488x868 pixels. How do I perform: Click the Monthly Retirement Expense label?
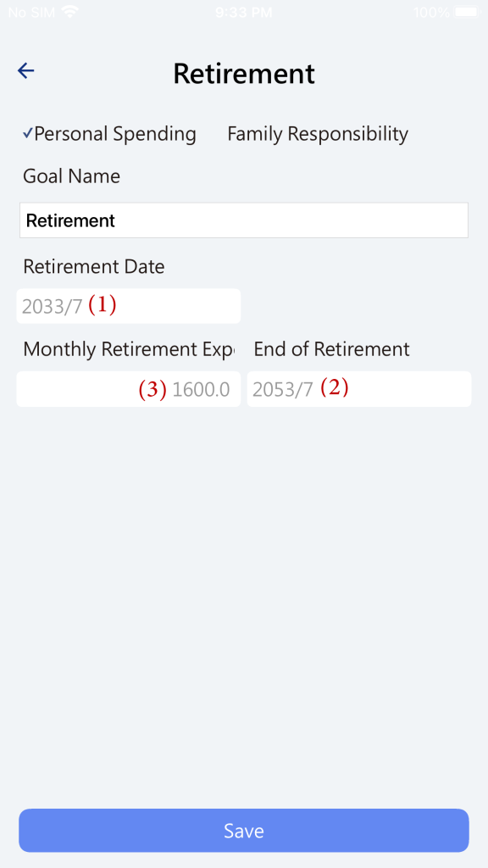(x=129, y=349)
